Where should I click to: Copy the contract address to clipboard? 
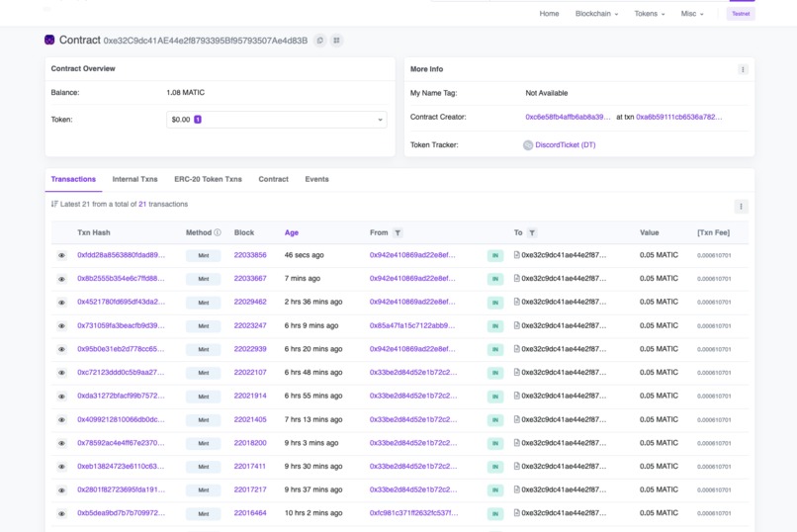(319, 41)
